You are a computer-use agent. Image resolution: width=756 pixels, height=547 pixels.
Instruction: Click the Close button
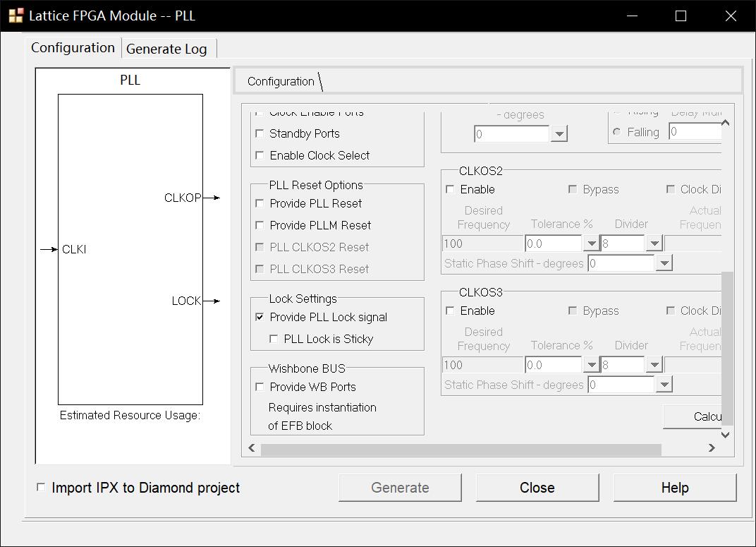coord(537,488)
